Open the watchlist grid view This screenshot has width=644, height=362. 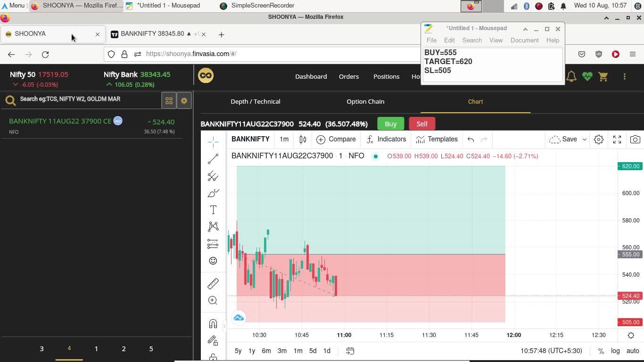(169, 100)
